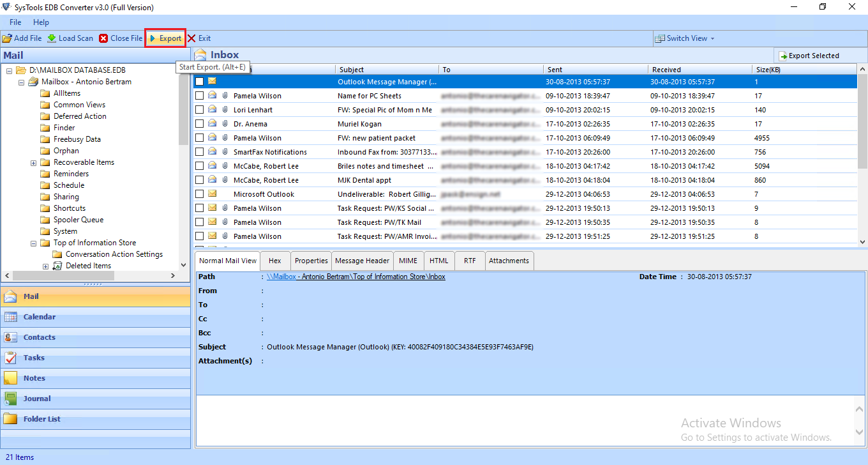Check the MJK Dental appt email
Viewport: 868px width, 465px height.
pyautogui.click(x=200, y=180)
